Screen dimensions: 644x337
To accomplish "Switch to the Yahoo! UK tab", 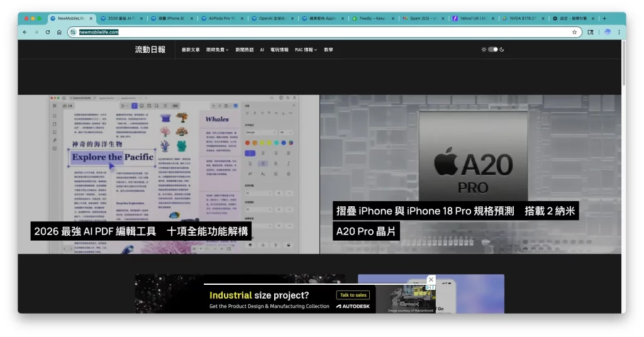I will 473,18.
